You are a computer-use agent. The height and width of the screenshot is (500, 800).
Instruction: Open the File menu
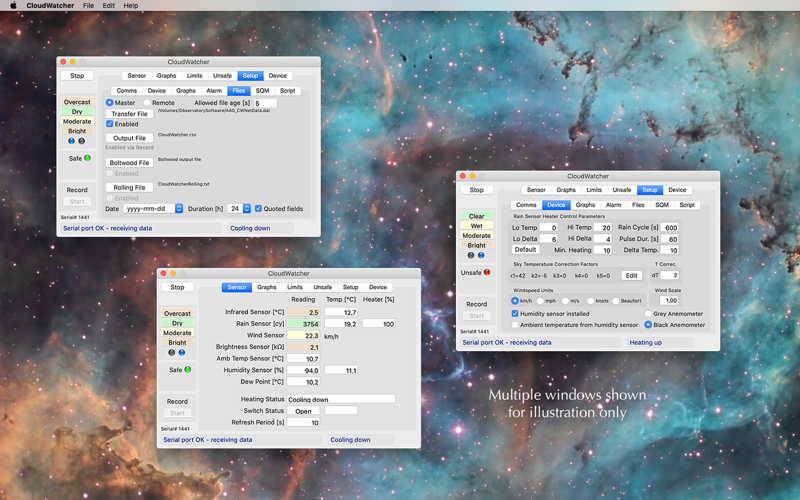tap(88, 6)
